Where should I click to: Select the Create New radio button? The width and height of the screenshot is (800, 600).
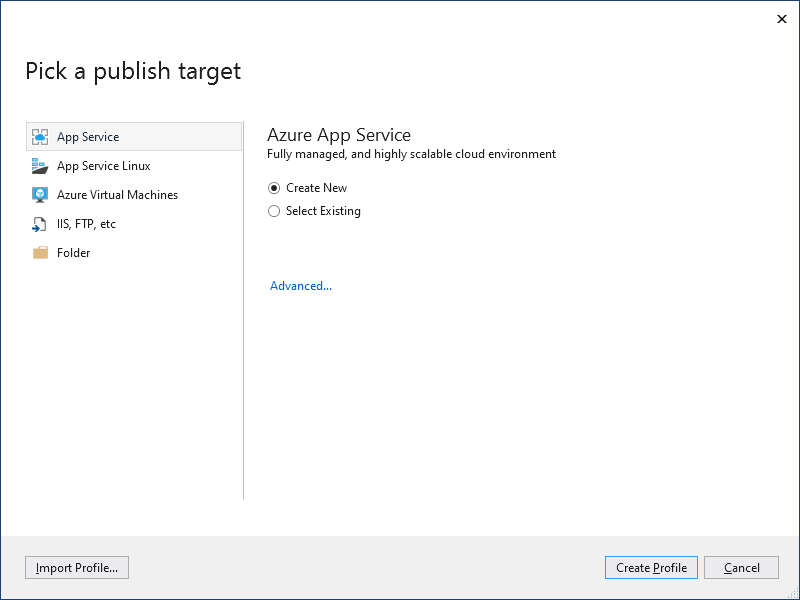274,188
